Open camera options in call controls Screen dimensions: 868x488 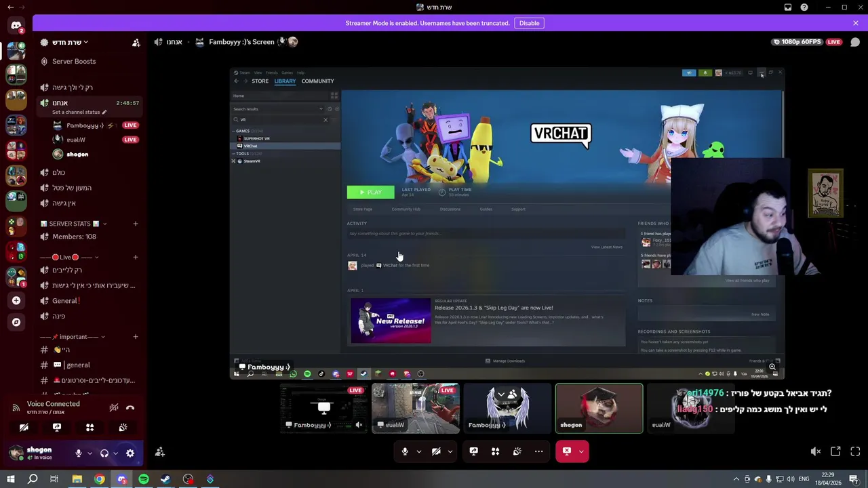click(450, 451)
